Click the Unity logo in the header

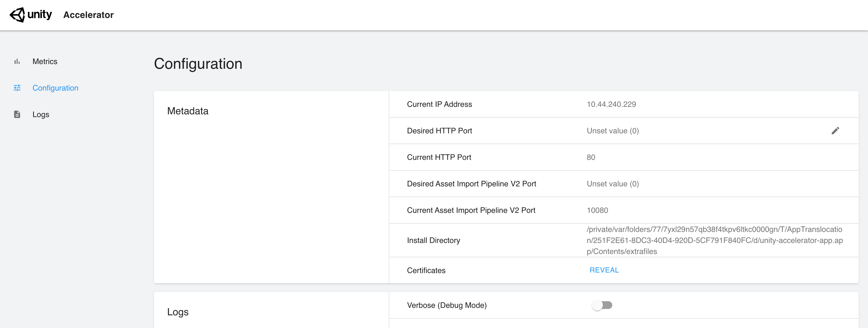18,15
